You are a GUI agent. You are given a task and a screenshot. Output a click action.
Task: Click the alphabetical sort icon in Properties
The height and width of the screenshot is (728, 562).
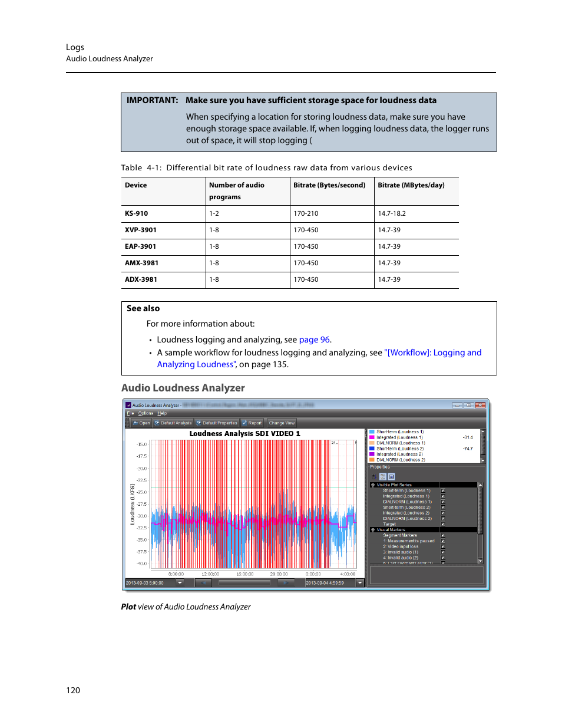pyautogui.click(x=374, y=476)
